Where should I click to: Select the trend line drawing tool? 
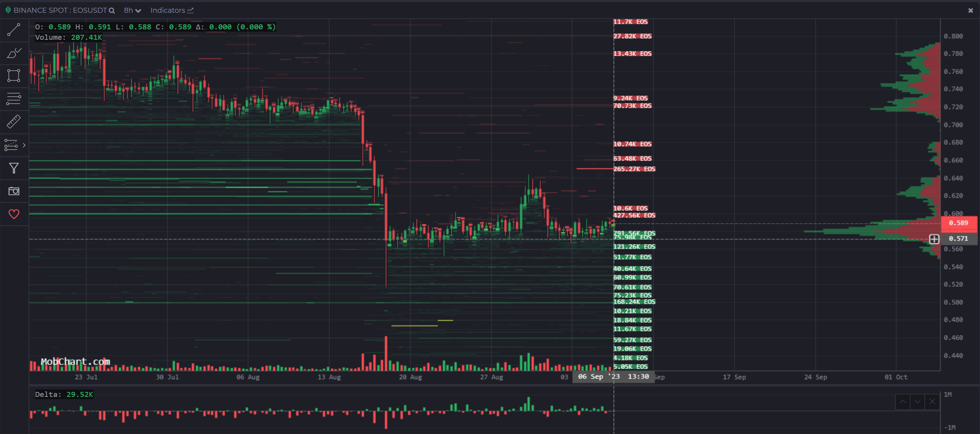pyautogui.click(x=14, y=30)
